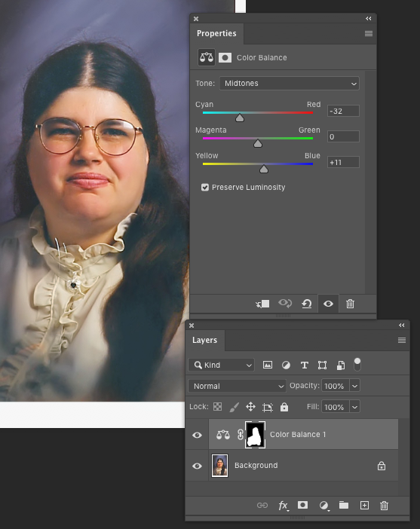Click the Cyan-Red slider handle
This screenshot has width=420, height=529.
[240, 118]
